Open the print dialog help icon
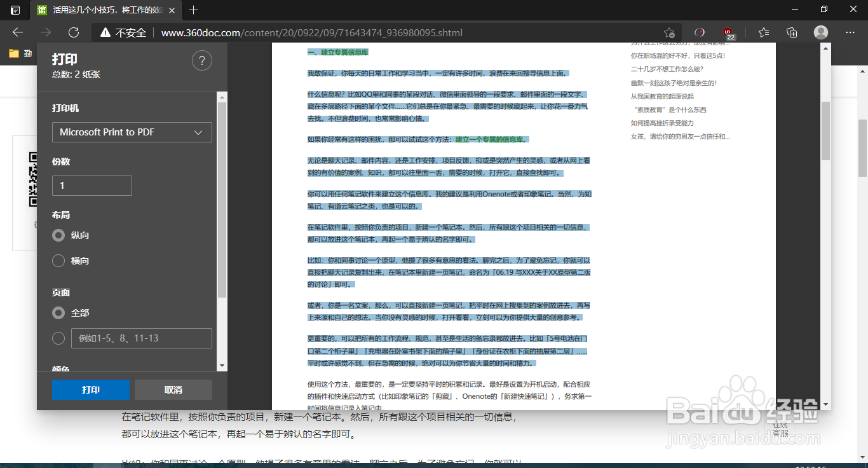Image resolution: width=868 pixels, height=468 pixels. click(201, 61)
